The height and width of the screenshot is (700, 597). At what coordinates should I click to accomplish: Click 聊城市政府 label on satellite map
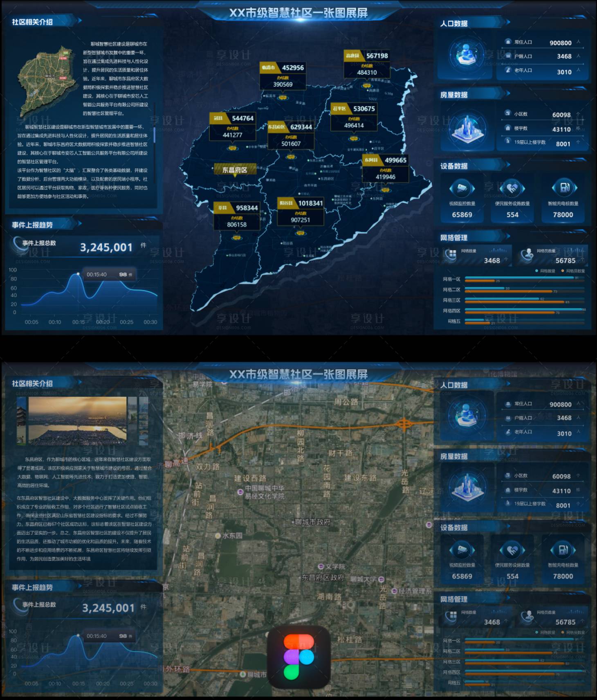click(312, 522)
